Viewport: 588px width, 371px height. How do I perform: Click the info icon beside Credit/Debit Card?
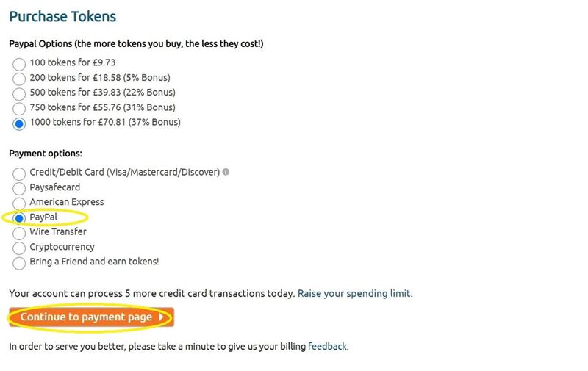point(226,172)
